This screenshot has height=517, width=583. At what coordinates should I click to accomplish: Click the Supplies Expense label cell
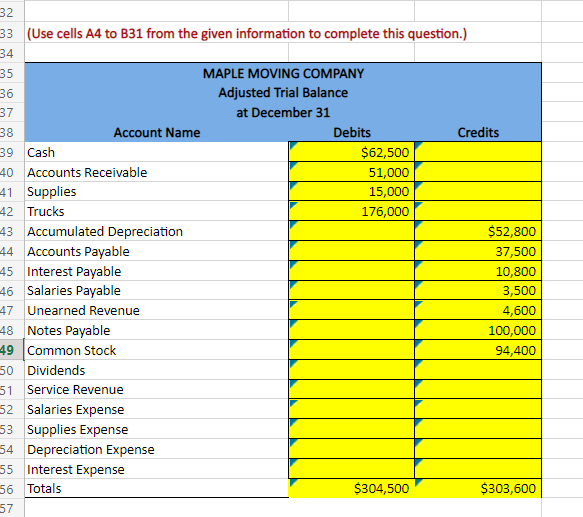click(156, 429)
